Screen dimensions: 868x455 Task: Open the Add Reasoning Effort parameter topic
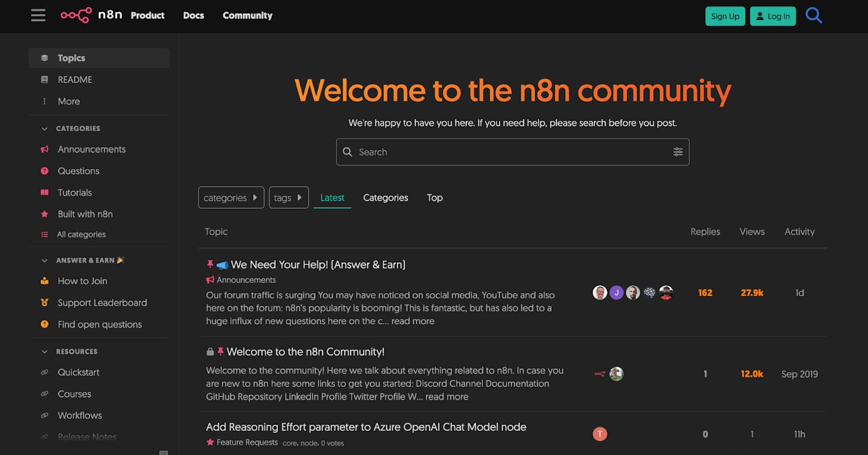click(x=366, y=427)
